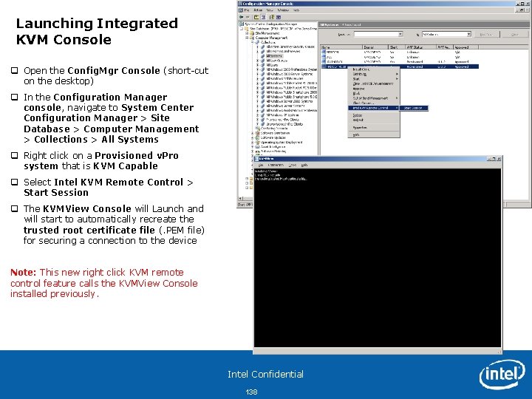Select All Systems in the collections tree
This screenshot has width=532, height=399.
point(274,56)
